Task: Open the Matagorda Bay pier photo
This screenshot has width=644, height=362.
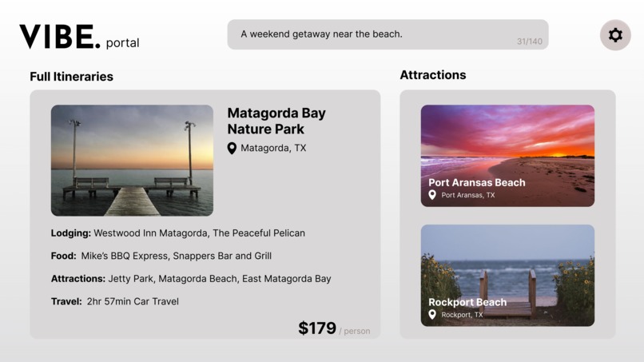Action: coord(132,161)
